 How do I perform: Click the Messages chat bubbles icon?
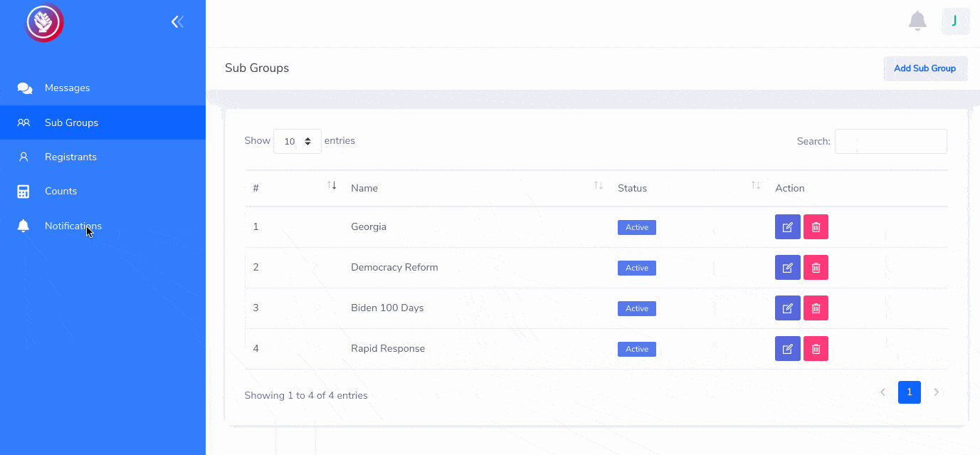pyautogui.click(x=24, y=88)
